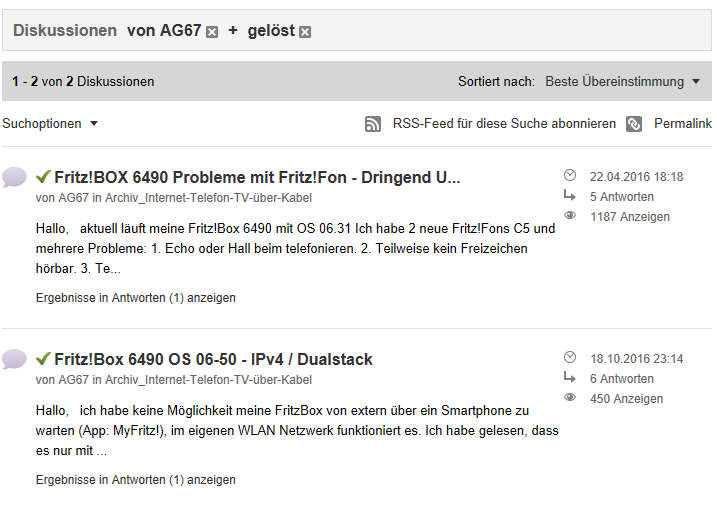This screenshot has height=505, width=717.
Task: Show reply results under the Fritz!Fon thread
Action: (x=136, y=298)
